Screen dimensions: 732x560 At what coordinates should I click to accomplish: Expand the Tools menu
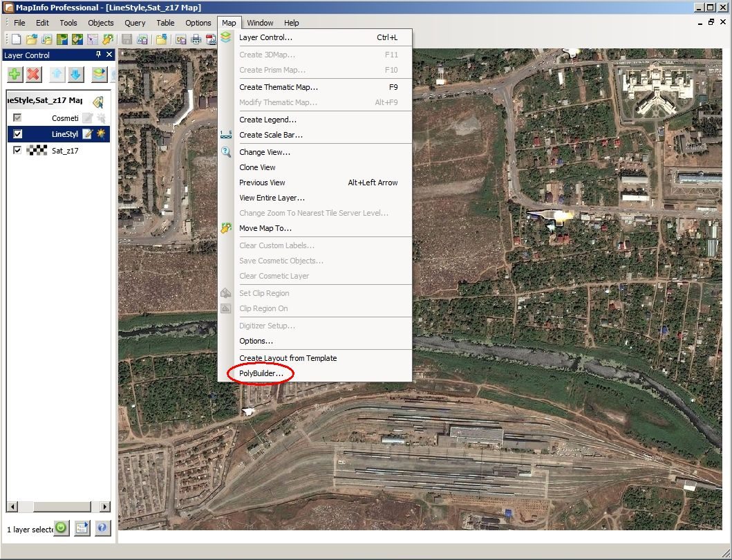[68, 23]
